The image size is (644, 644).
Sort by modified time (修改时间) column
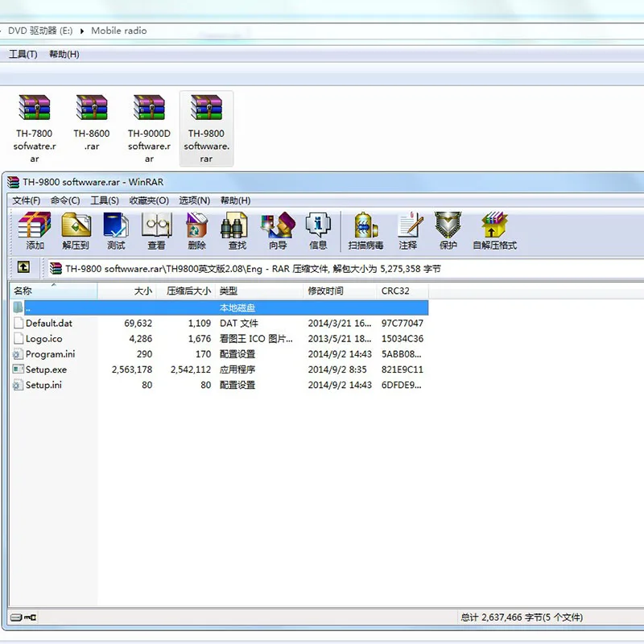tap(338, 291)
